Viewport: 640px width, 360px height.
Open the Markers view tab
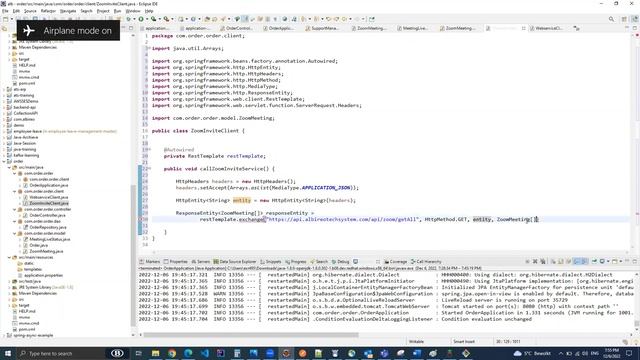tap(150, 262)
